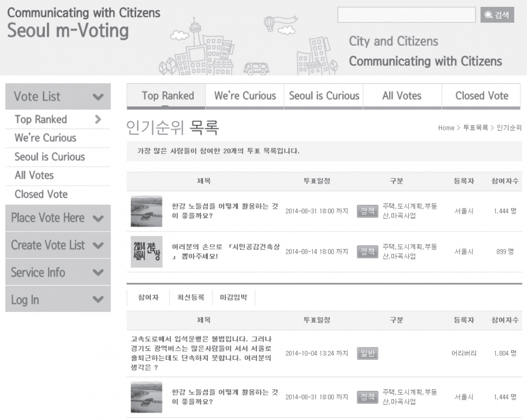Click the 정책 badge on the 899-participant vote
Viewport: 527px width, 420px height.
[367, 252]
